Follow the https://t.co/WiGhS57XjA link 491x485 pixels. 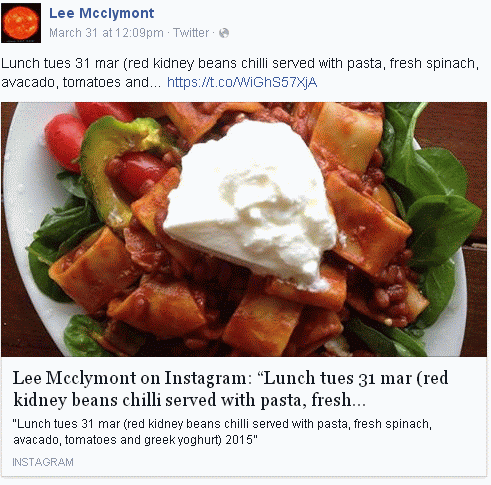pos(242,82)
